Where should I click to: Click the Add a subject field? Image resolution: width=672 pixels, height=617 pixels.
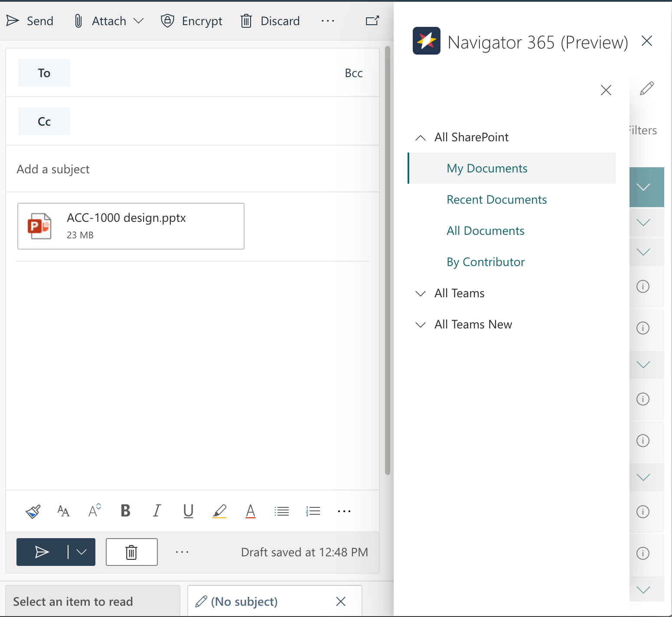[x=192, y=169]
